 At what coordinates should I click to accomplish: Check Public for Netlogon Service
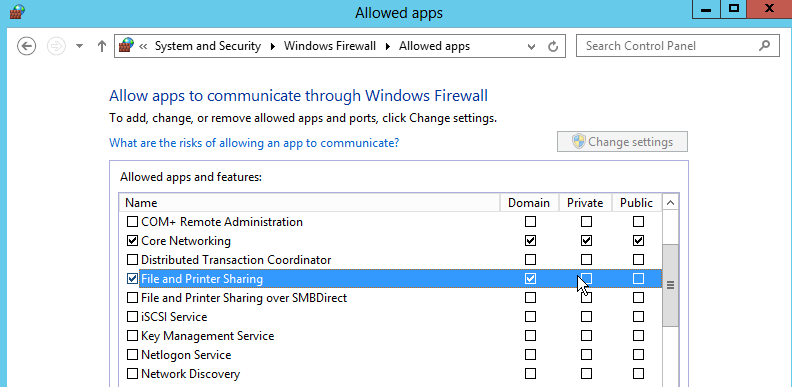click(x=638, y=355)
